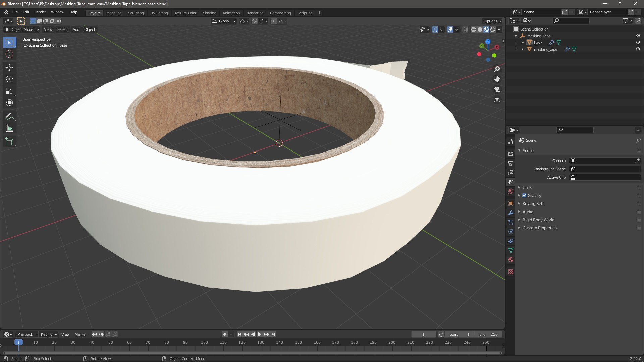Open the viewport Add menu
This screenshot has height=362, width=644.
pyautogui.click(x=76, y=29)
